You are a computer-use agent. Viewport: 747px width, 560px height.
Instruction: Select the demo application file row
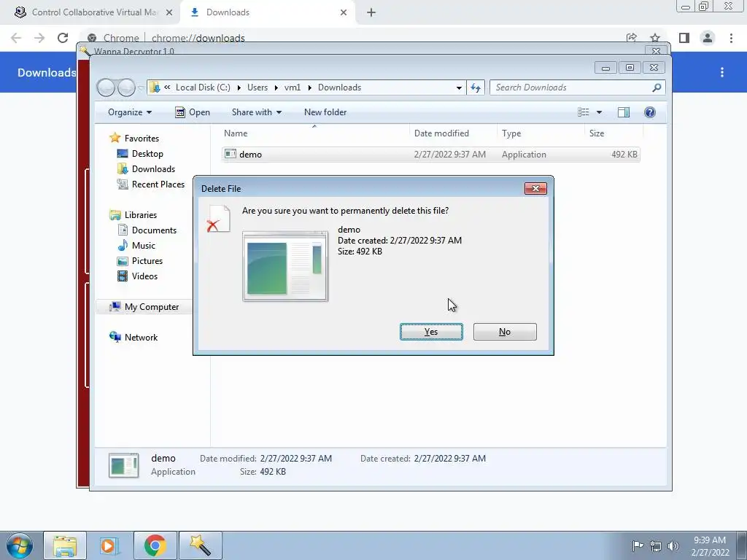tap(430, 155)
